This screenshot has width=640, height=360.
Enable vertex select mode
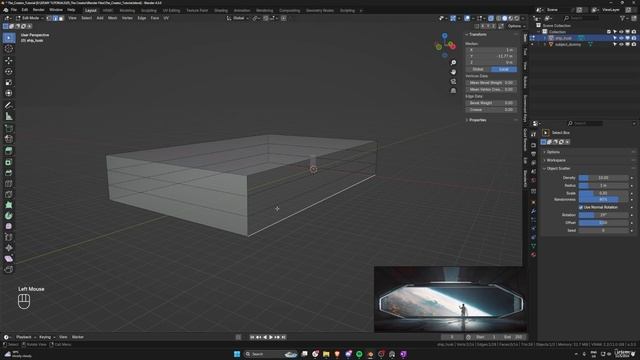pos(49,18)
